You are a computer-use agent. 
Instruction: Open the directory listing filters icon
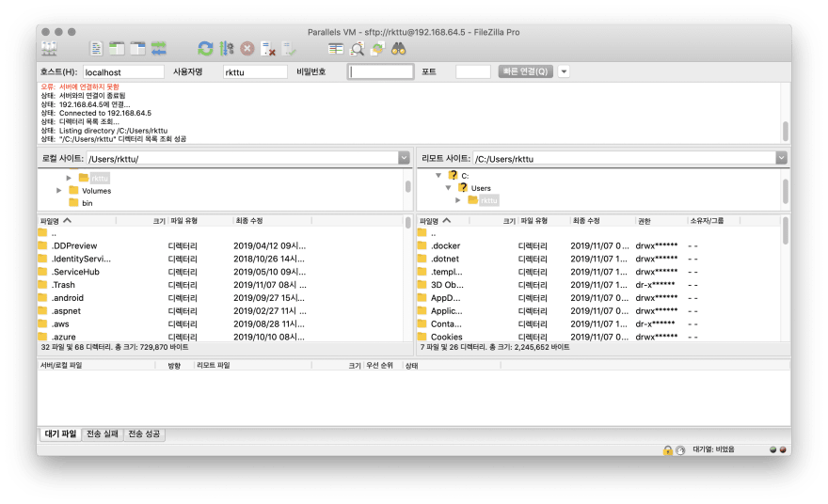(336, 49)
